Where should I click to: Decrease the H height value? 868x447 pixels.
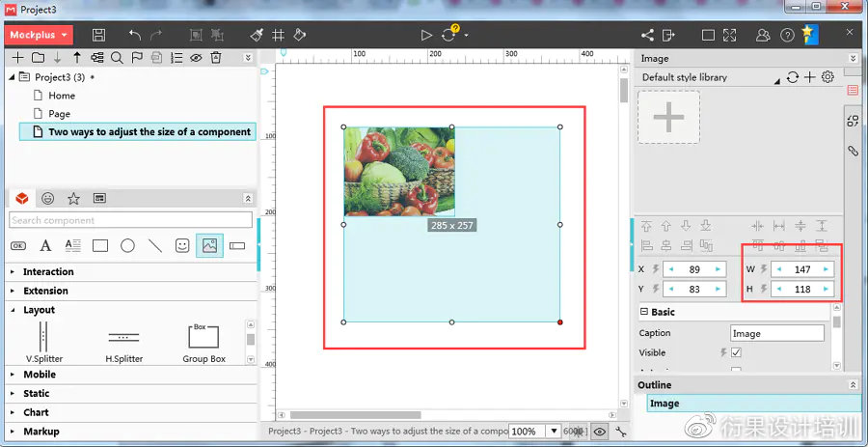[x=779, y=289]
